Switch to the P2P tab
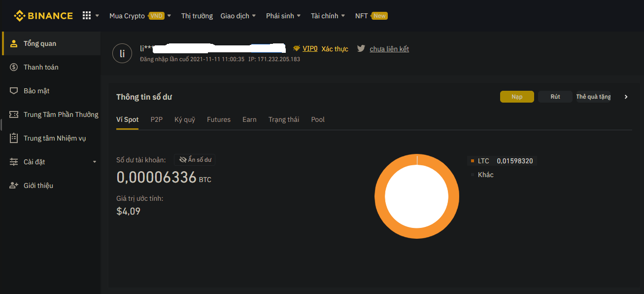644x294 pixels. point(157,120)
